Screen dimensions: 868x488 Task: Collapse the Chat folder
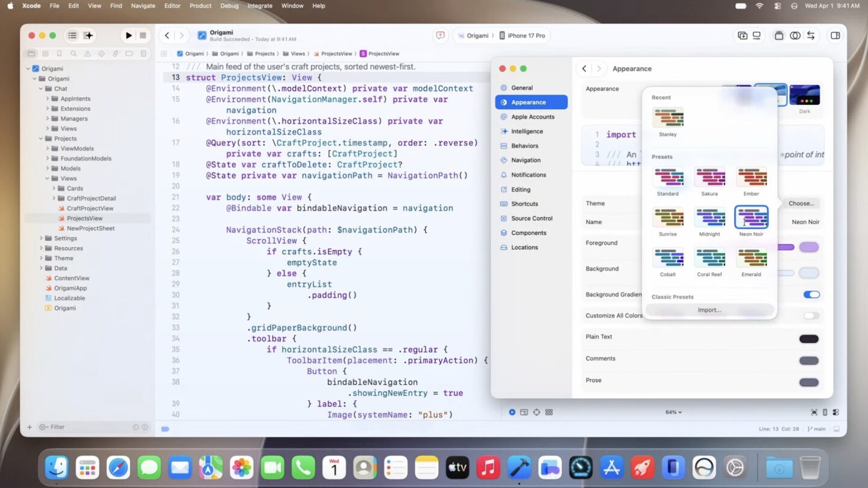point(42,89)
